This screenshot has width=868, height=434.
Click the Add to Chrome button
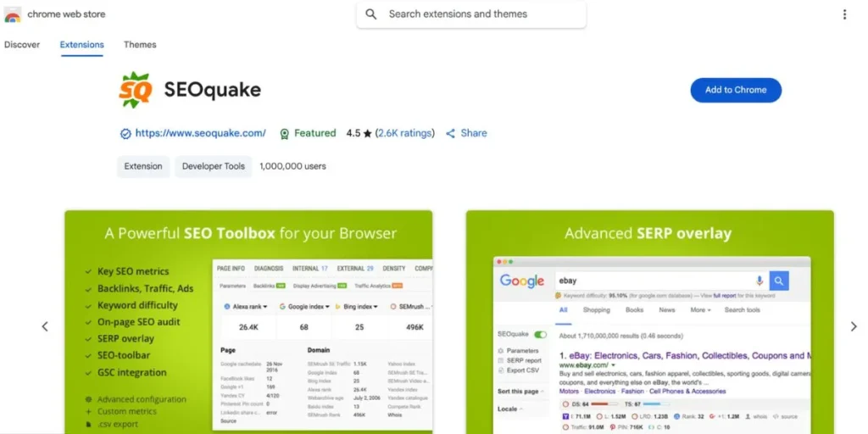tap(736, 90)
